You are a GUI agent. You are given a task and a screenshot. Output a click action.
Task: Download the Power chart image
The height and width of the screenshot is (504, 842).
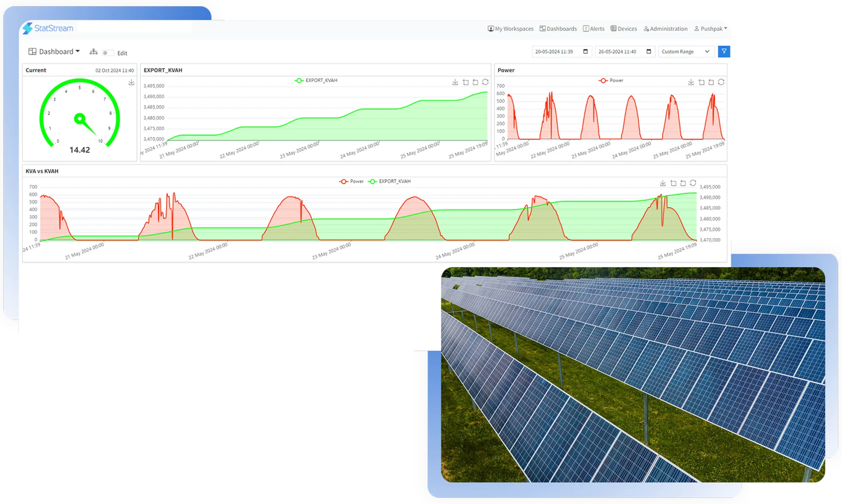[x=691, y=82]
